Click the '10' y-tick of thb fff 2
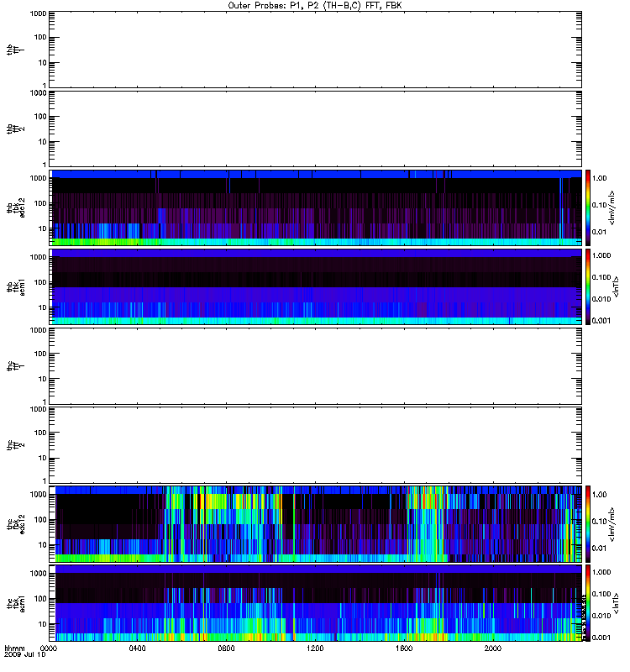Viewport: 630px width, 672px height. coord(43,142)
